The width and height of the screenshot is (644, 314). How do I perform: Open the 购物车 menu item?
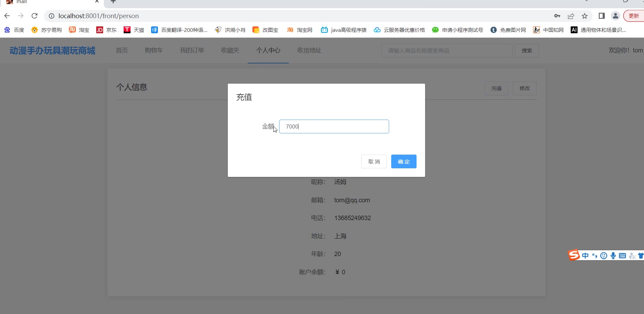tap(154, 50)
